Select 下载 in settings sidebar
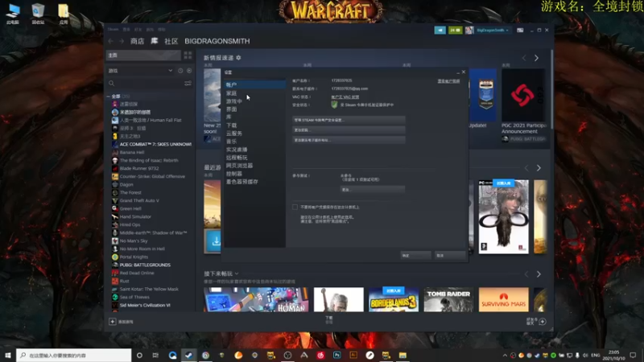This screenshot has width=644, height=362. (x=231, y=125)
